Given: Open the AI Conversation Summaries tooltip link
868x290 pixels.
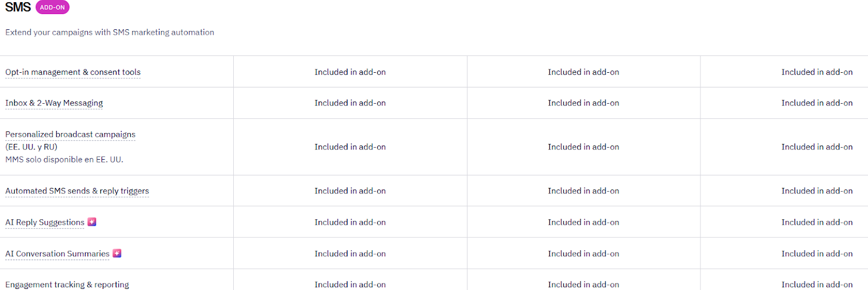Looking at the screenshot, I should click(x=58, y=254).
